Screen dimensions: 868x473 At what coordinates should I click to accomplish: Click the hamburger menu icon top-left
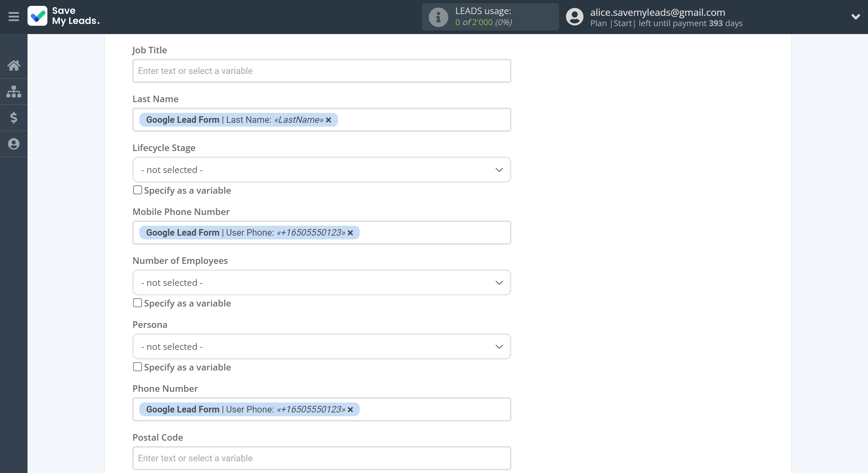point(14,16)
